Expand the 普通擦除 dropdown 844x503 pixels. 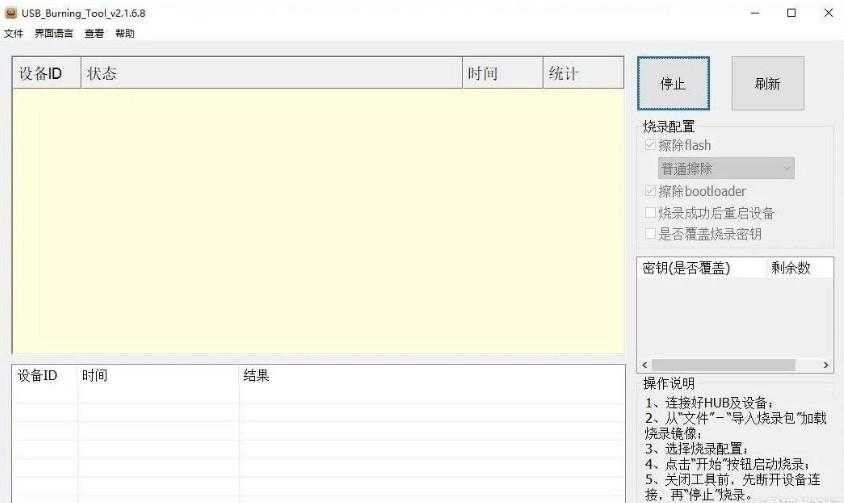[x=726, y=169]
